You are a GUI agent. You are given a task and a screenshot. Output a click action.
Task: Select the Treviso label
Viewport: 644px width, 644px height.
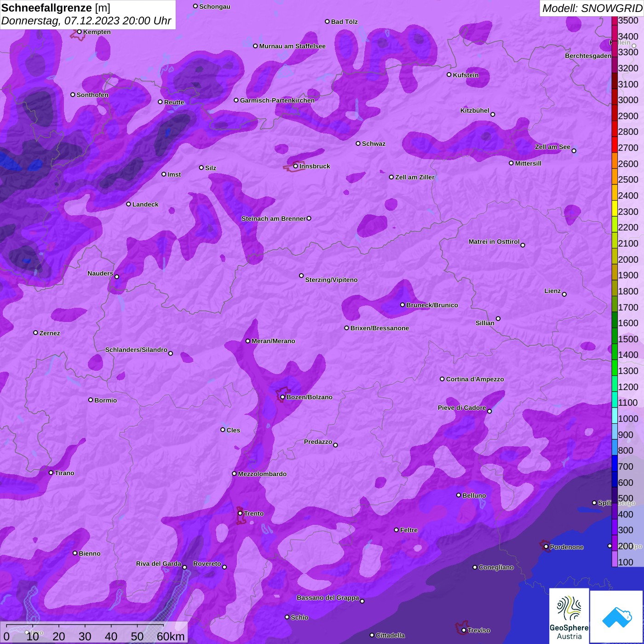pos(479,630)
